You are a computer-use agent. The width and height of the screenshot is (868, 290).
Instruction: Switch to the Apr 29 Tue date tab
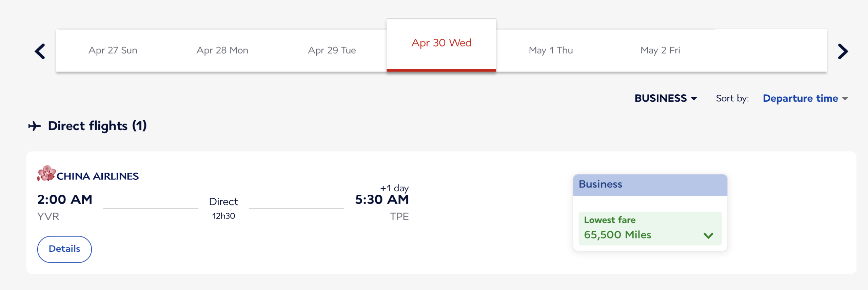click(332, 50)
